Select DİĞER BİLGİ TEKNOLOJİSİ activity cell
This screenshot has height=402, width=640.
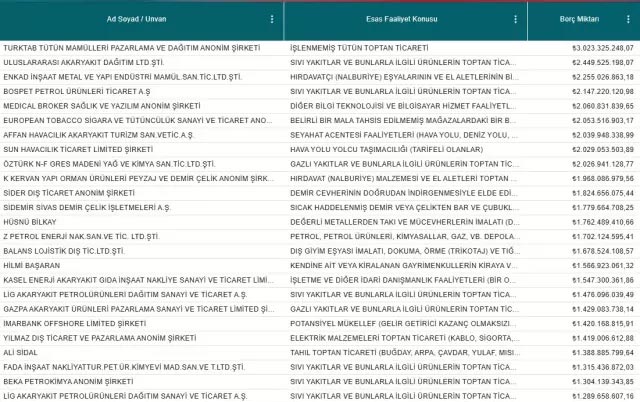point(403,106)
